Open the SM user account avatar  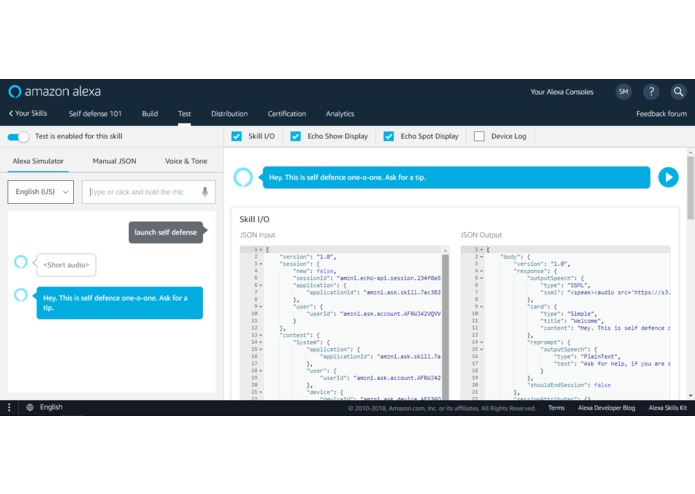[623, 92]
